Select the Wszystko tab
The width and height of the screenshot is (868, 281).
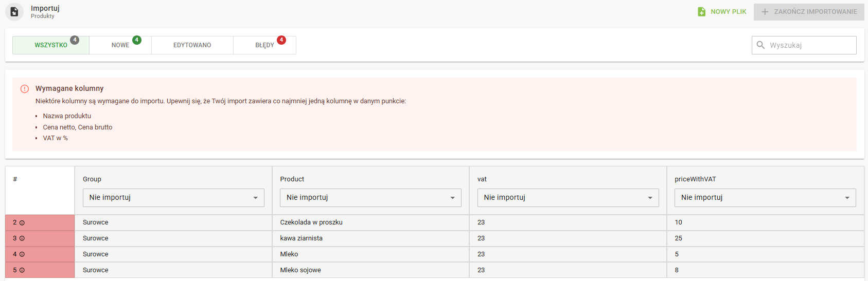click(51, 45)
